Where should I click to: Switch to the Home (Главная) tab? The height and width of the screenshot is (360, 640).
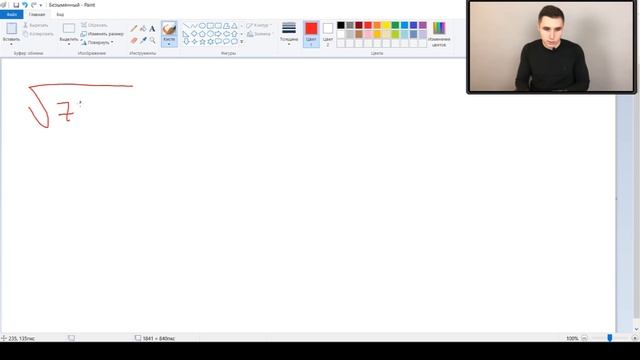37,15
